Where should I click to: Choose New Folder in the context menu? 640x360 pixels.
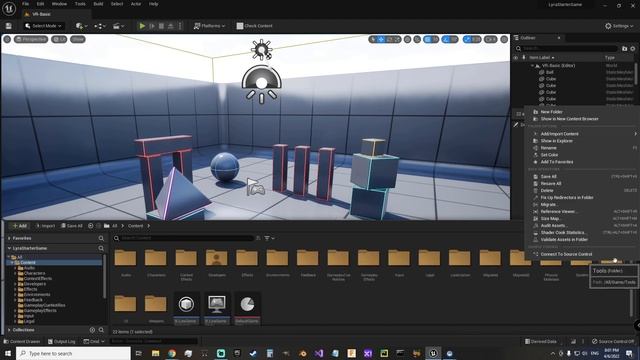(x=551, y=111)
